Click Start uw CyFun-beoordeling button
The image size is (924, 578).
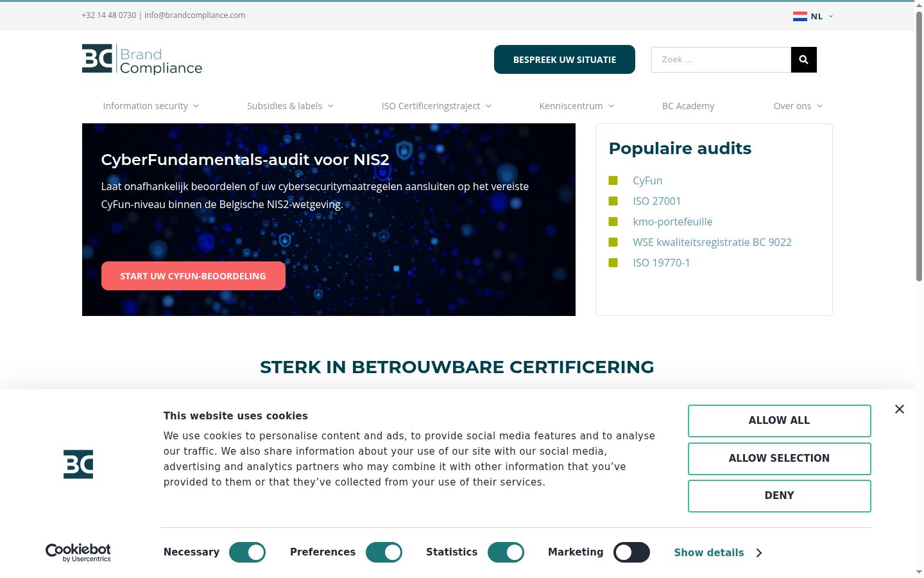pyautogui.click(x=193, y=276)
